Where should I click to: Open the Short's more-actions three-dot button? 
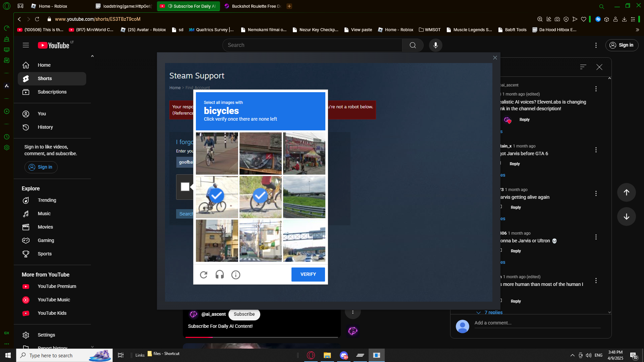coord(353,312)
